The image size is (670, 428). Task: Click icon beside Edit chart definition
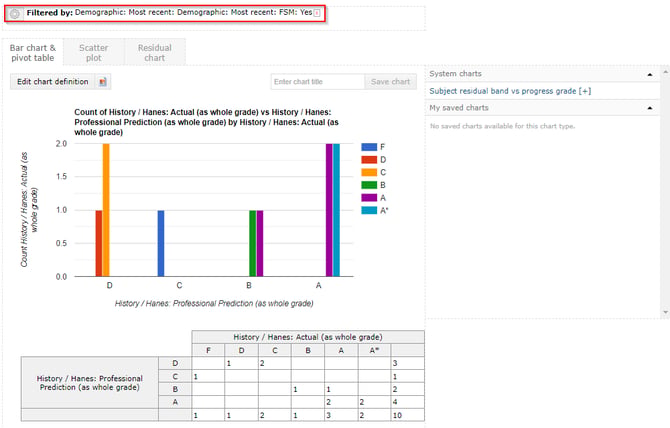coord(103,82)
